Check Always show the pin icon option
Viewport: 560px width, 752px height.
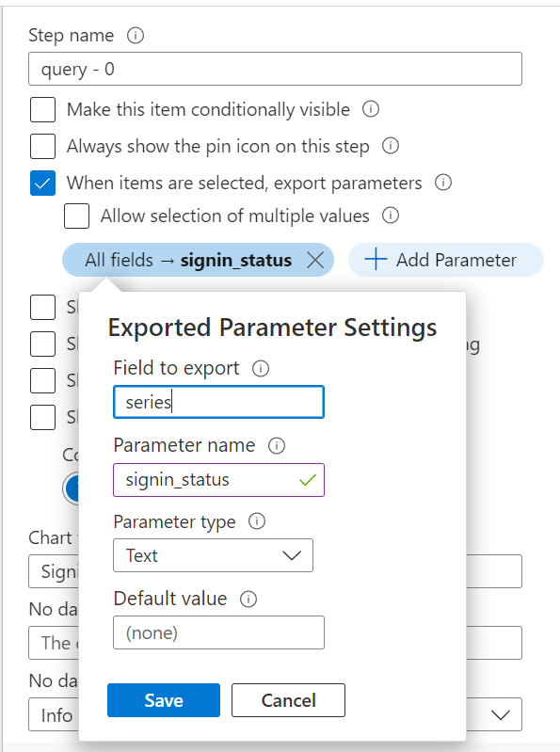point(42,146)
